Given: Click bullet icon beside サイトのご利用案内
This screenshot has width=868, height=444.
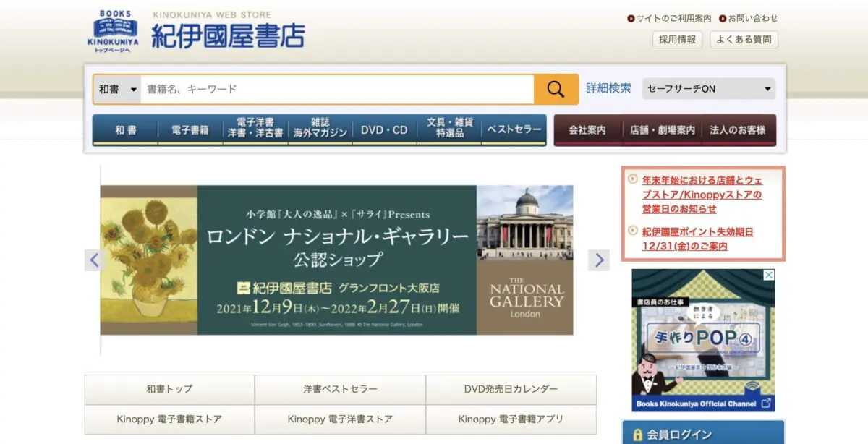Looking at the screenshot, I should click(631, 18).
